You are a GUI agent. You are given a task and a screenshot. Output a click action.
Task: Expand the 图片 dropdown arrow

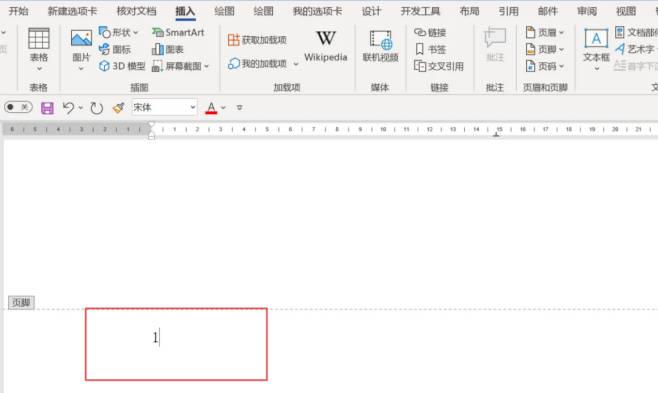81,68
